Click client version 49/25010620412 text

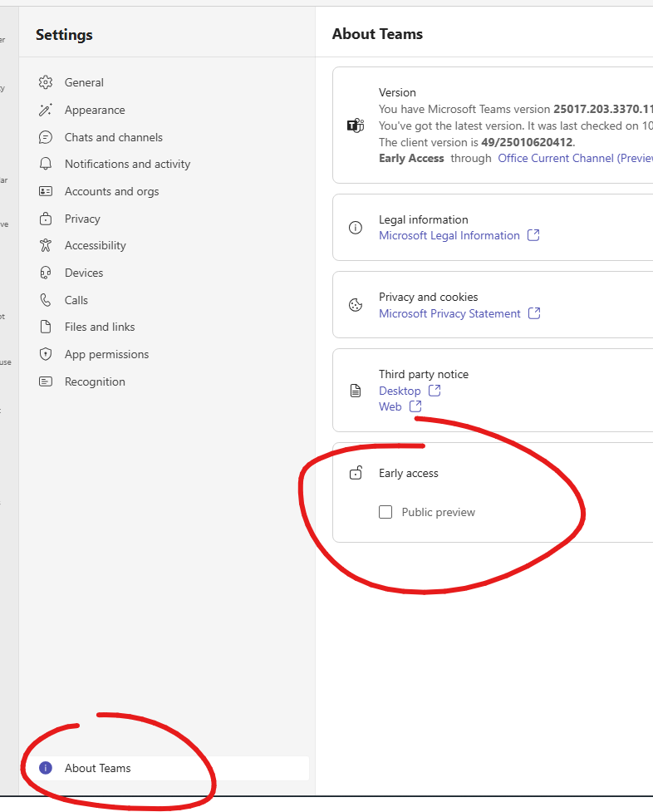point(528,142)
